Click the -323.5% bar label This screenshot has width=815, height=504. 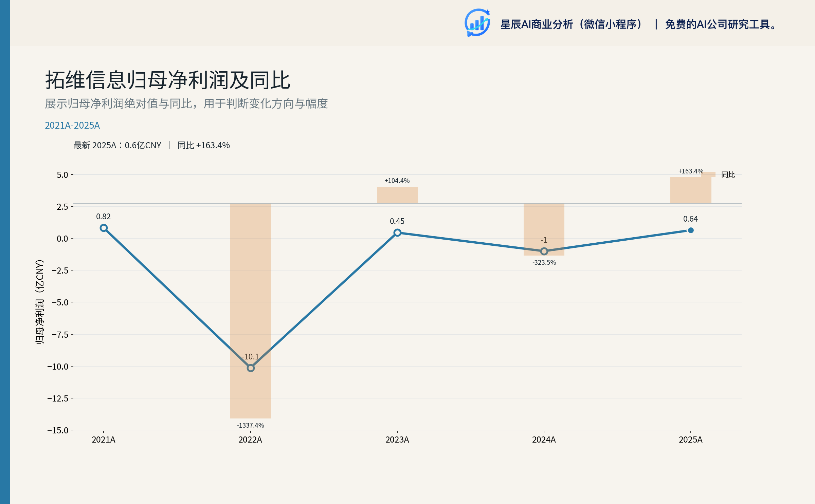point(544,262)
